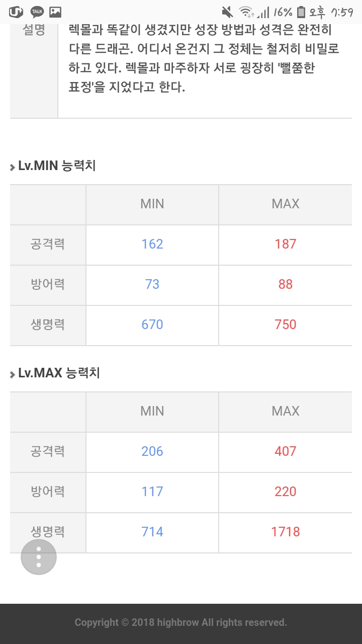Select the red 407 attack value
The height and width of the screenshot is (644, 362).
[x=285, y=451]
